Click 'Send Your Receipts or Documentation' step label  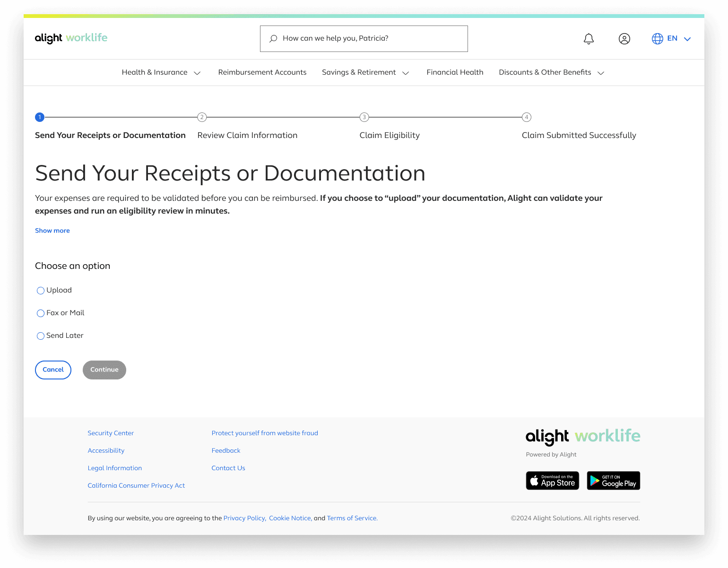pyautogui.click(x=110, y=135)
